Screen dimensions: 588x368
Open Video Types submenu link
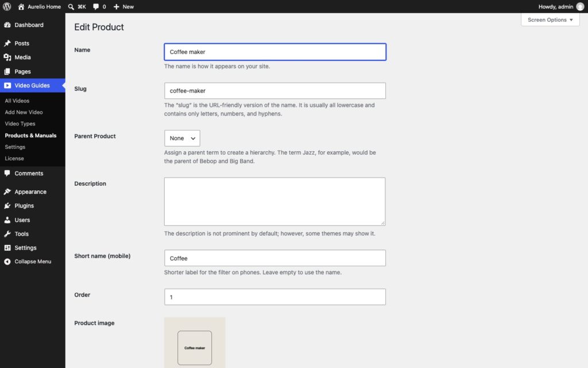(20, 124)
